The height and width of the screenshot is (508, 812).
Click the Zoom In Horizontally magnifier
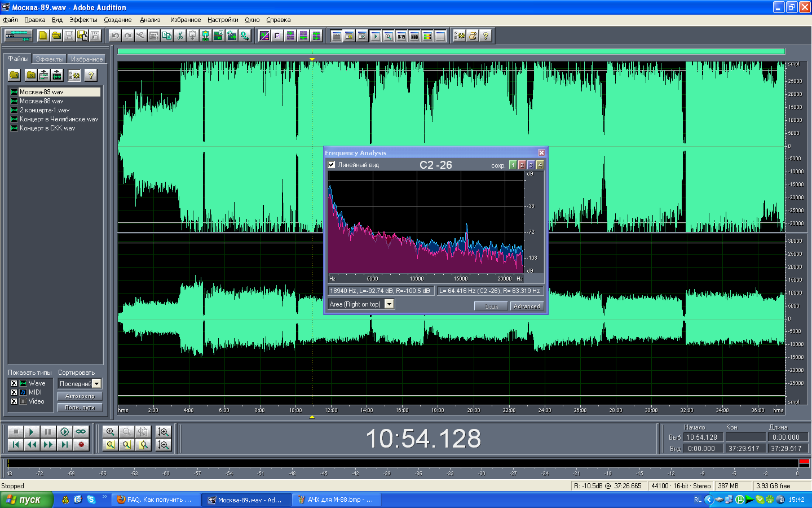pos(111,432)
